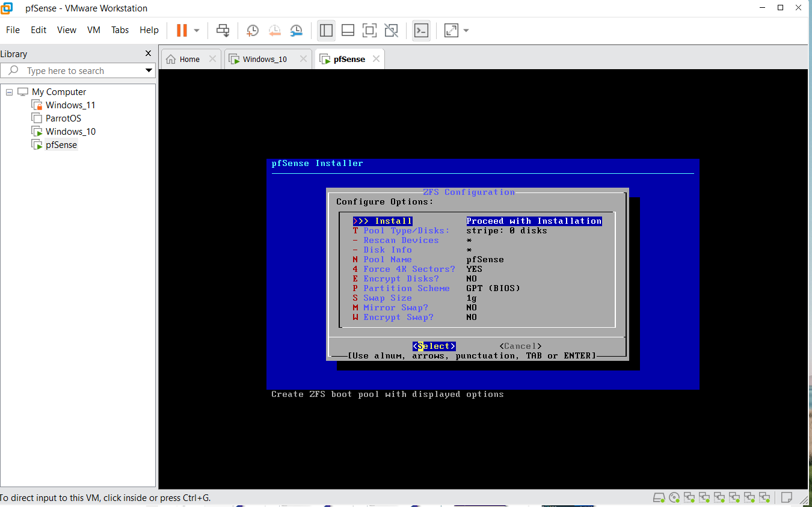
Task: Click the 'To direct input to this VM' status text
Action: click(105, 498)
